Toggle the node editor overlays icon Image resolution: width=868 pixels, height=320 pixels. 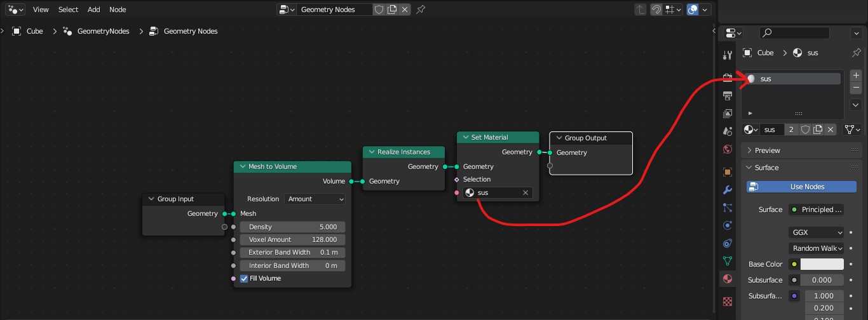[x=693, y=10]
